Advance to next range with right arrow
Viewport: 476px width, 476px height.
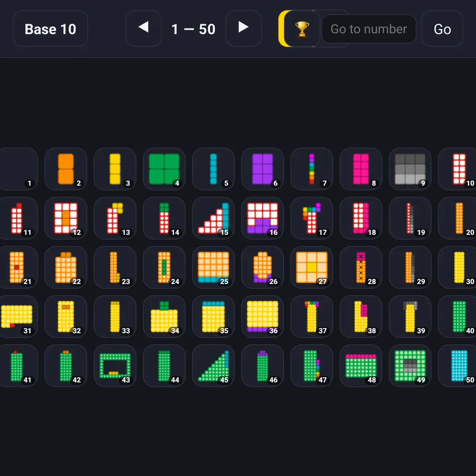pos(244,29)
